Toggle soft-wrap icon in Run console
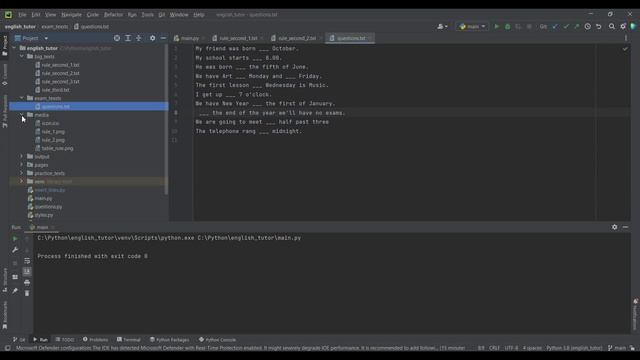Viewport: 640px width, 360px height. [27, 260]
